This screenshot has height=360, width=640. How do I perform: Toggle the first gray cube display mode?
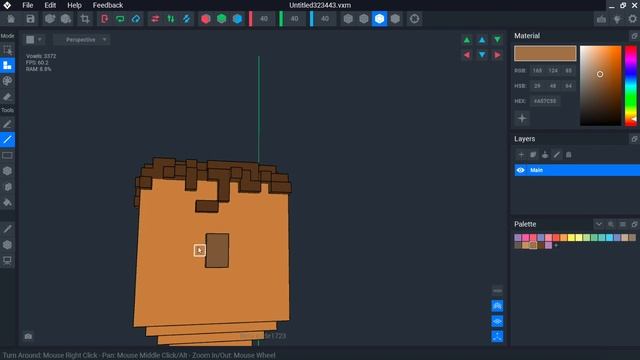click(348, 19)
